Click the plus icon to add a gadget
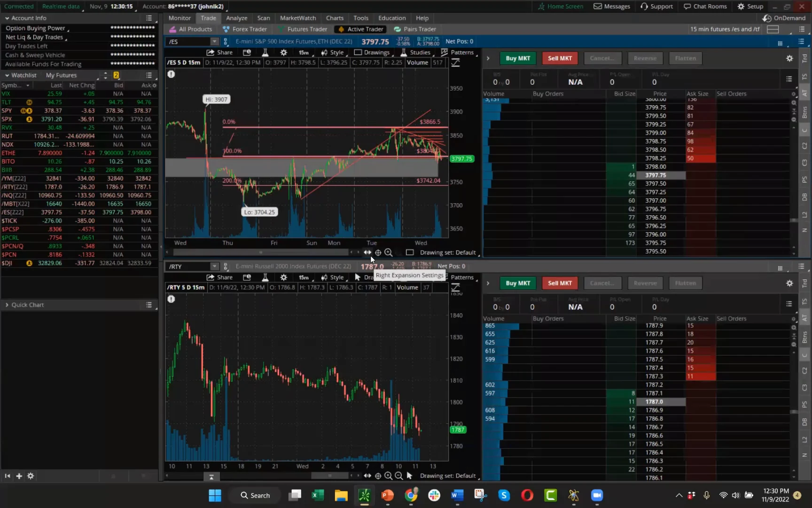 point(19,476)
